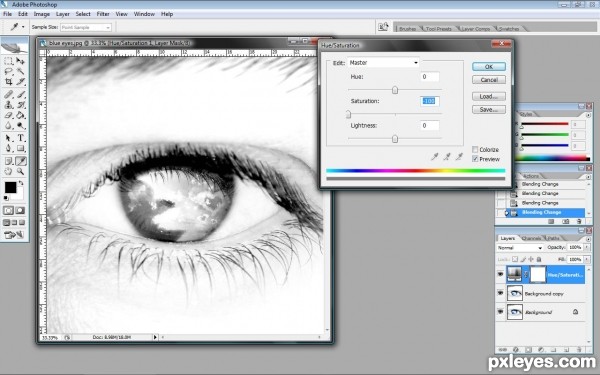
Task: Select the Paint Bucket tool
Action: point(21,115)
